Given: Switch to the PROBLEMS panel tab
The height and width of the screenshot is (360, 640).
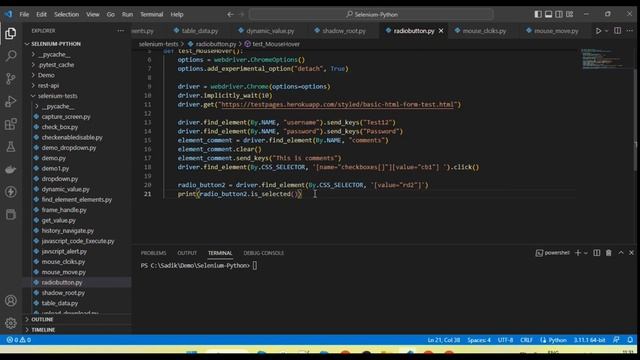Looking at the screenshot, I should [x=153, y=253].
